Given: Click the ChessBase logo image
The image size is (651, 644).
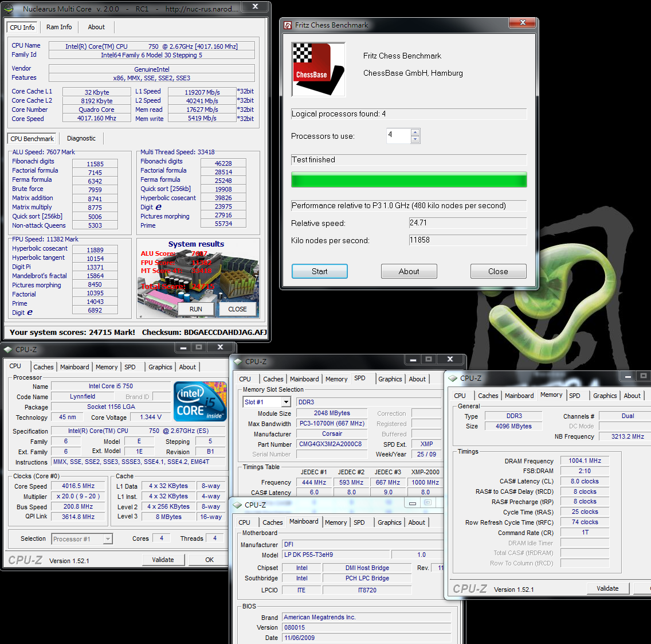Looking at the screenshot, I should tap(319, 69).
